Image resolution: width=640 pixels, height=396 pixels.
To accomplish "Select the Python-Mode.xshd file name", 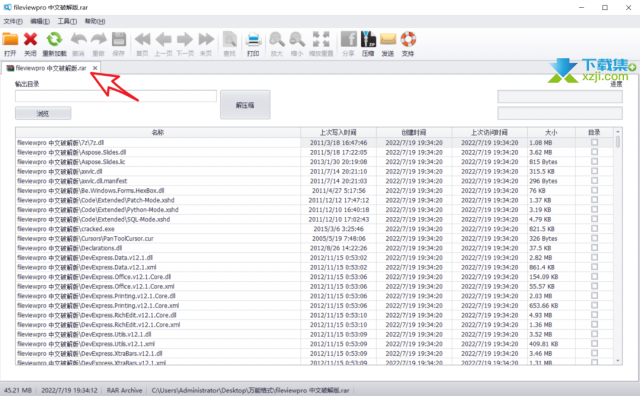I will (x=98, y=210).
